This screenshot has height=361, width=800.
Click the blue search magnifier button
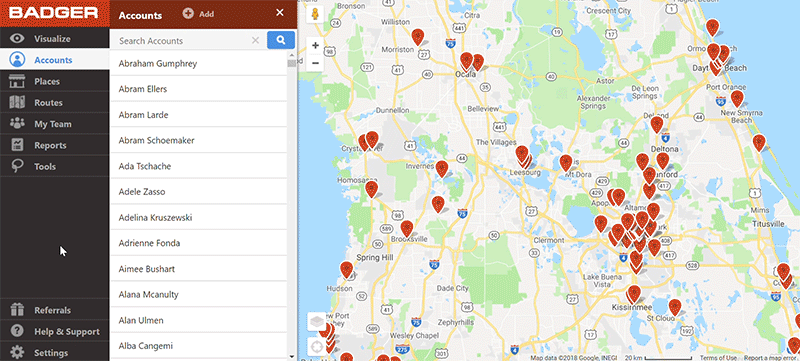pos(281,40)
